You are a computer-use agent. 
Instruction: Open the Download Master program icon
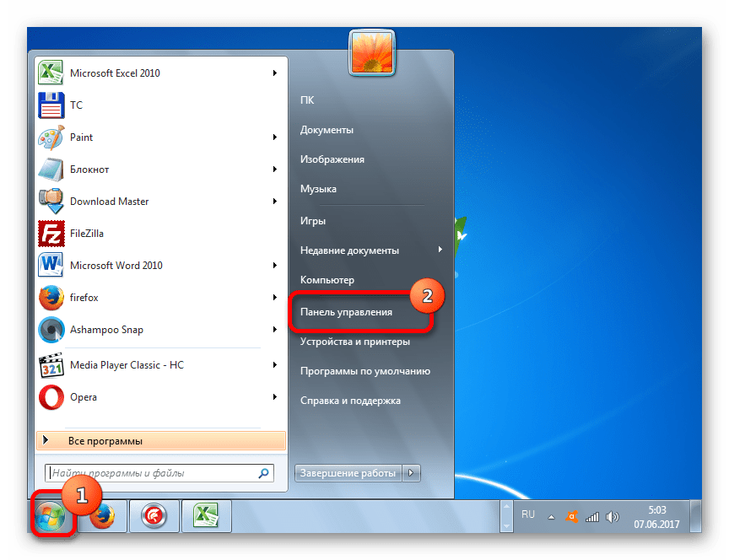(x=51, y=202)
